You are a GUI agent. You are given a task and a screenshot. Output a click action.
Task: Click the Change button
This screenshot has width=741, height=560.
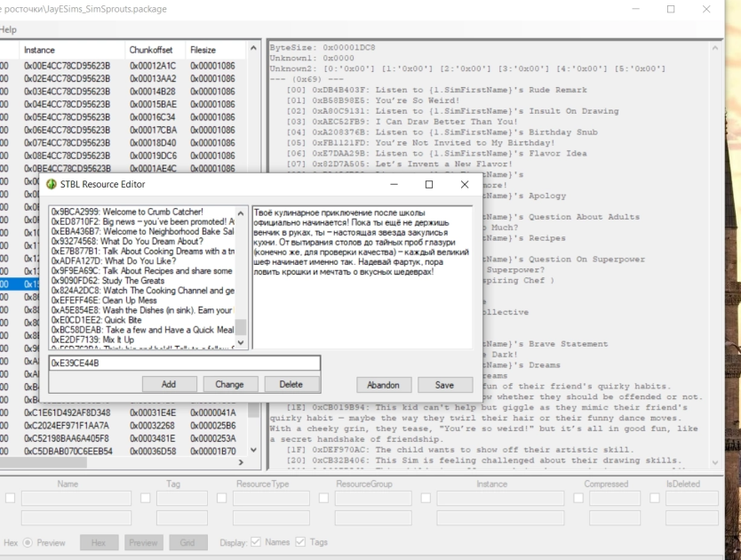(230, 385)
